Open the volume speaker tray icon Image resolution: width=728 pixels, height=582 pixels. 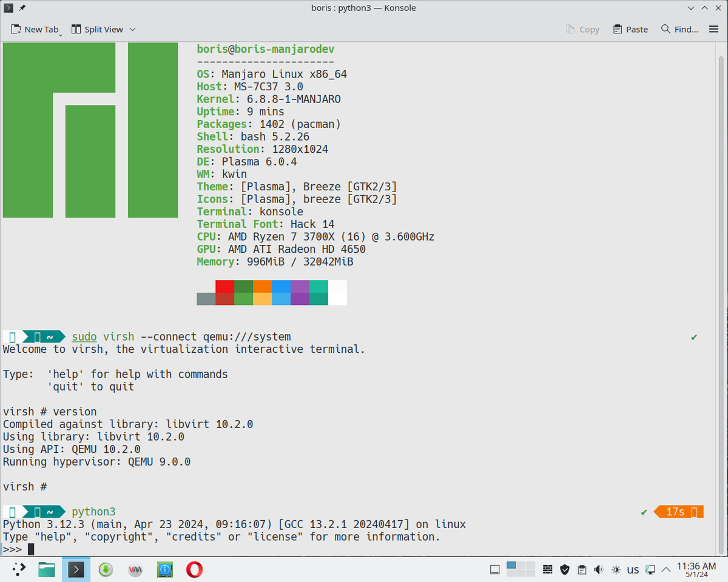[x=599, y=570]
